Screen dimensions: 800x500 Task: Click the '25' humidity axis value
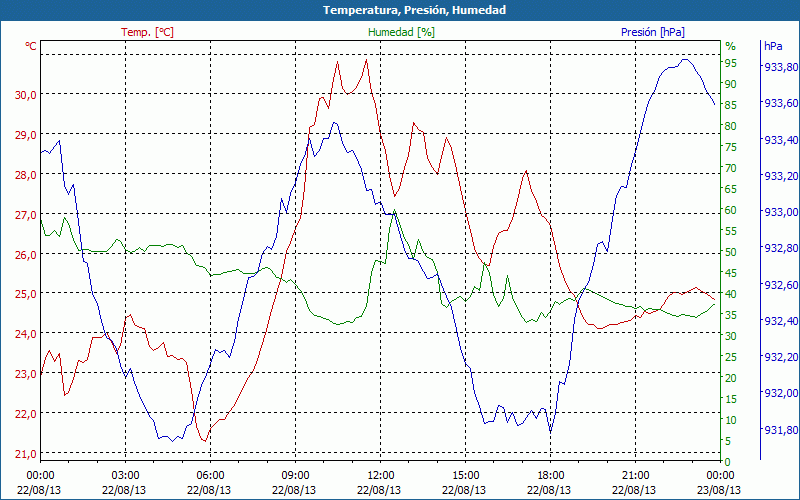[731, 357]
